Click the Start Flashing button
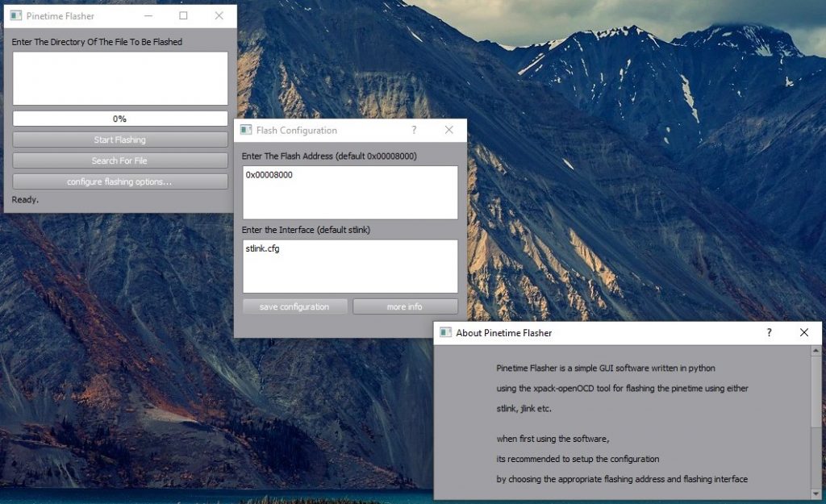This screenshot has width=826, height=504. point(119,140)
